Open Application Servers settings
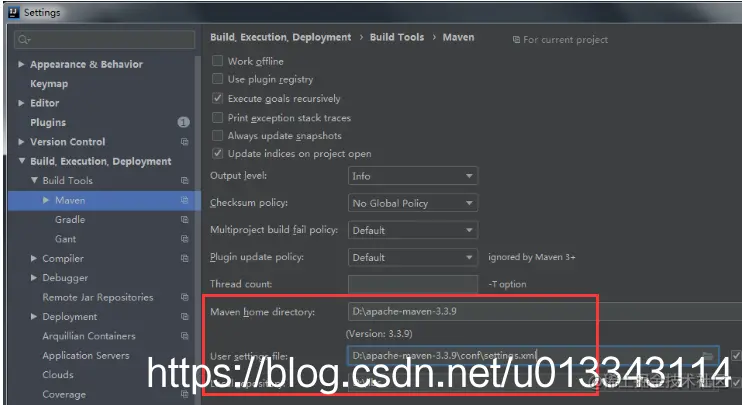 click(86, 355)
